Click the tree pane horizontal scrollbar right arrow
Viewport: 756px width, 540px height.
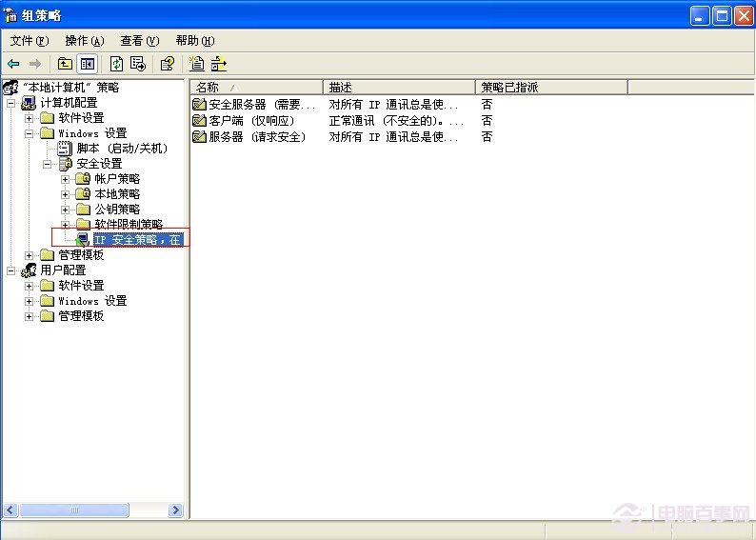click(x=175, y=510)
